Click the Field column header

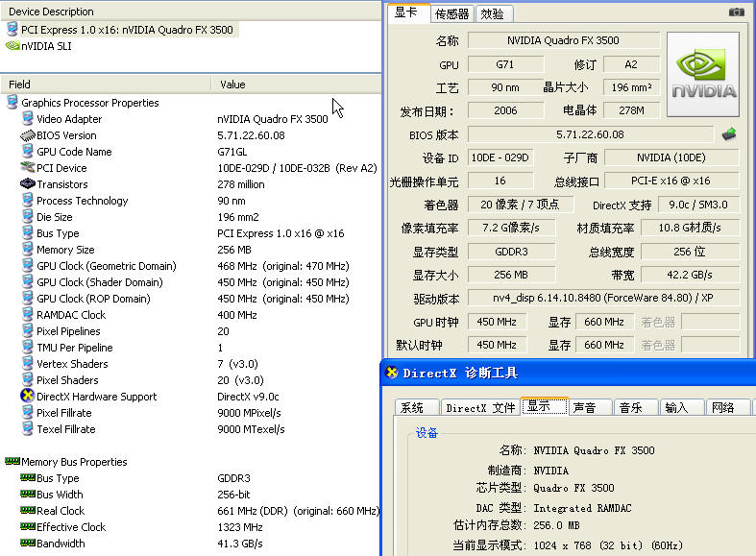coord(106,85)
